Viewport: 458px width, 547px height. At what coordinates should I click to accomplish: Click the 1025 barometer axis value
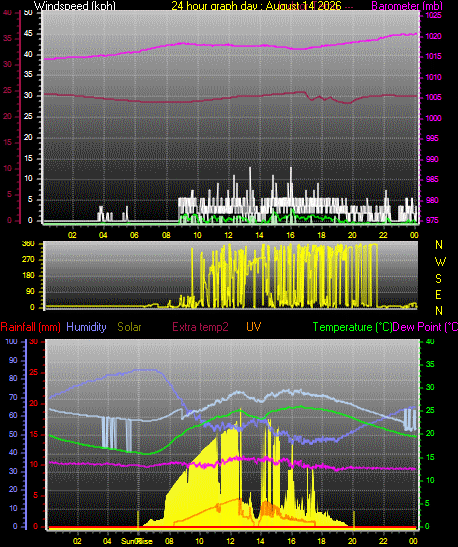433,15
